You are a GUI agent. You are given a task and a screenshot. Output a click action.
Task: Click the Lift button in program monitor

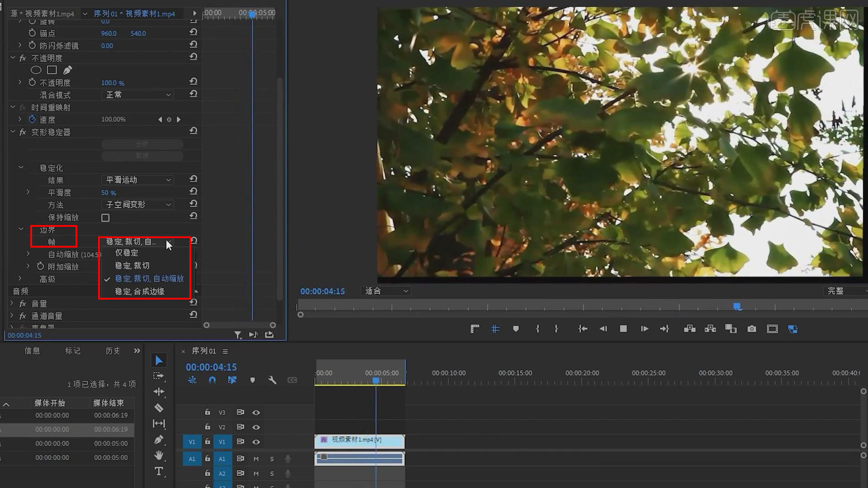coord(690,329)
